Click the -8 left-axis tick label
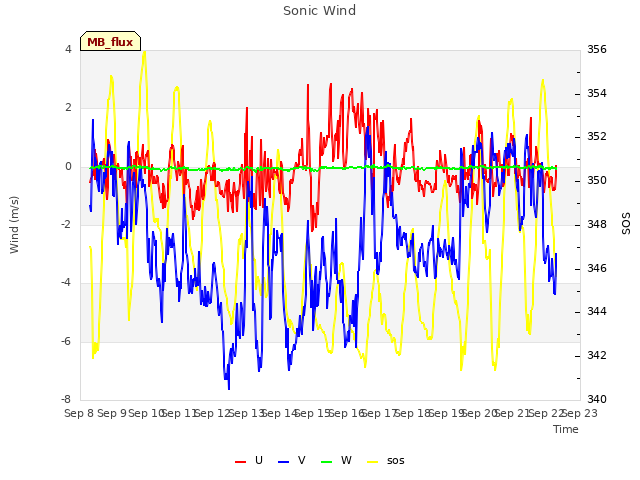 pos(66,399)
